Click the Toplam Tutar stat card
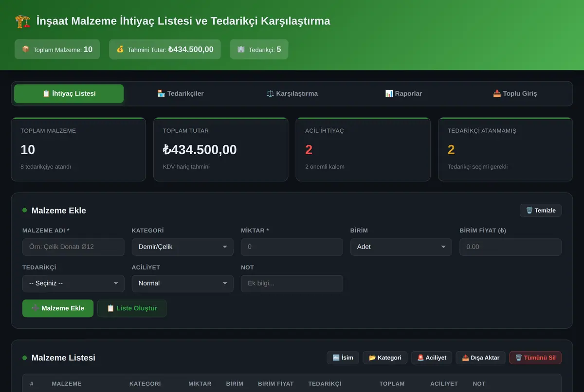This screenshot has width=584, height=392. 221,149
